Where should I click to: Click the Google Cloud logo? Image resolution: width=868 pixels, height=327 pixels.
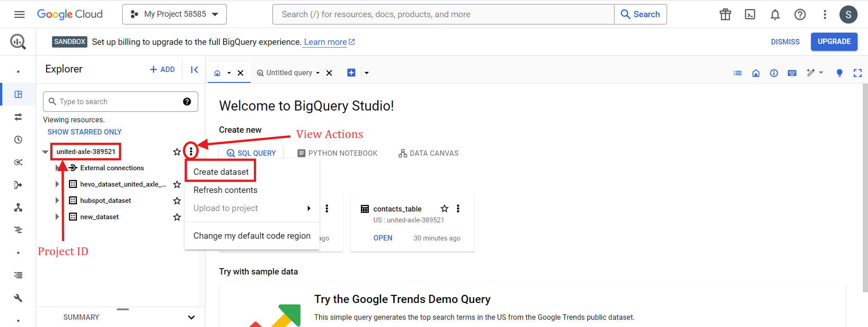tap(70, 14)
